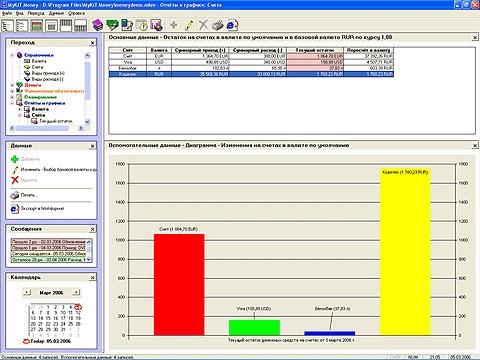Click the HTML export browser toolbar icon
This screenshot has width=480, height=360.
coord(232,25)
